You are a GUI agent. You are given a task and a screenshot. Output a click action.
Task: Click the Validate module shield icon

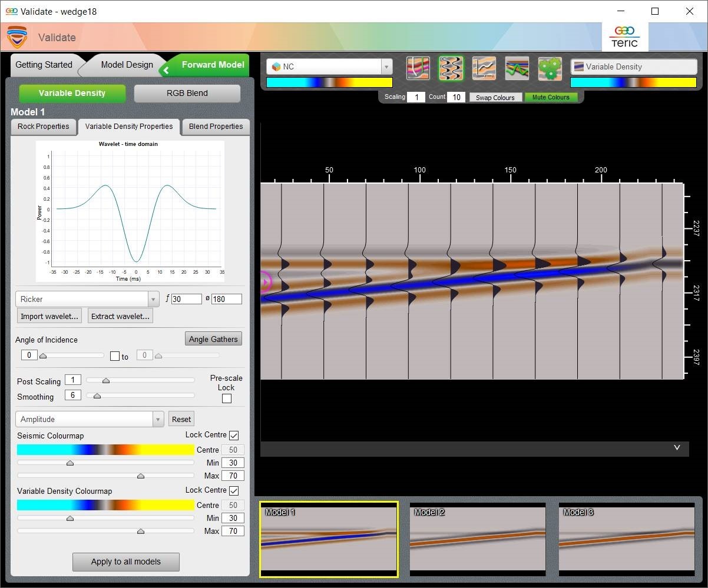coord(17,37)
